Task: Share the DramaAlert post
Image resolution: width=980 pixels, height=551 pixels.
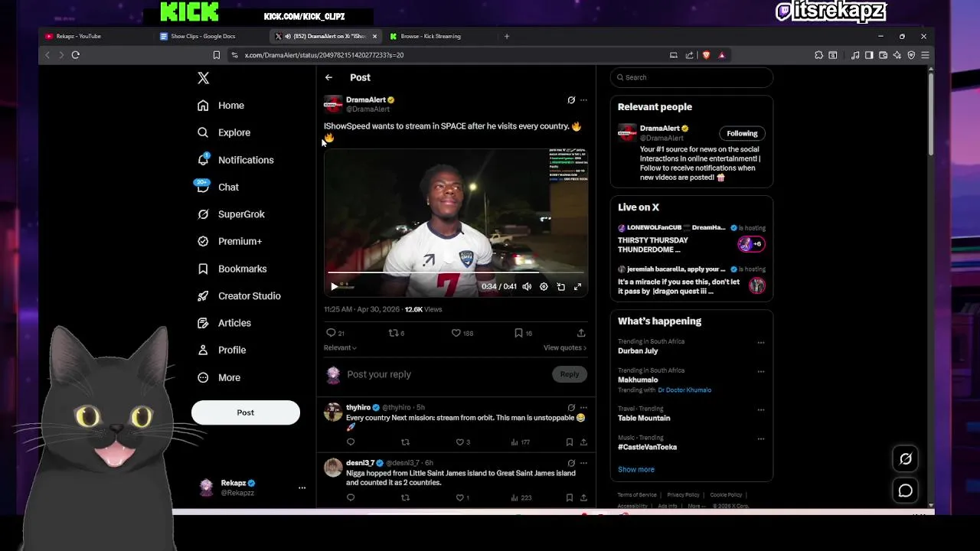Action: point(581,333)
